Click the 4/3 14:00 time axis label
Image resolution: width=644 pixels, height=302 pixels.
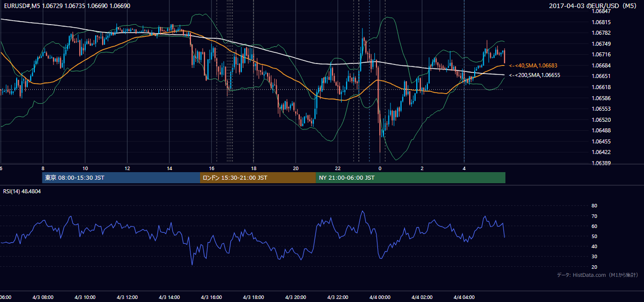169,297
